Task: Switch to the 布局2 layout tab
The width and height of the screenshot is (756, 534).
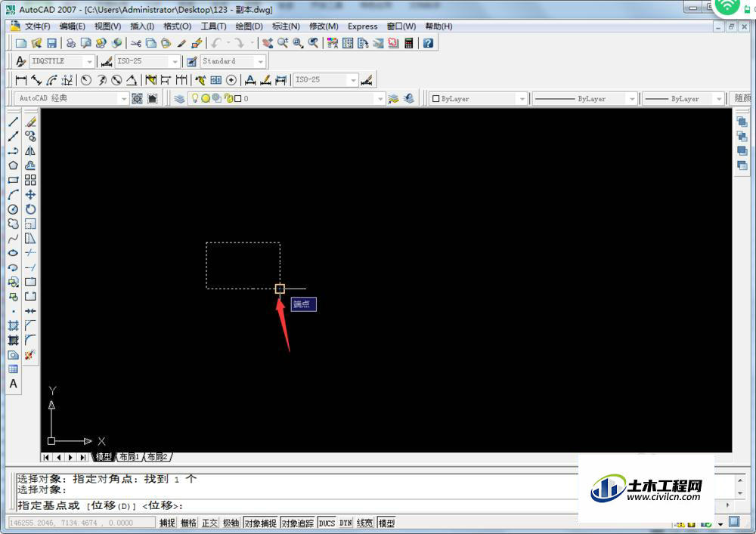Action: pyautogui.click(x=157, y=457)
